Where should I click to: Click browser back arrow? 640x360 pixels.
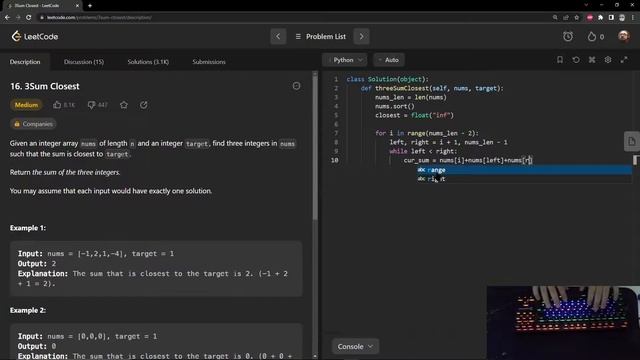pos(7,17)
